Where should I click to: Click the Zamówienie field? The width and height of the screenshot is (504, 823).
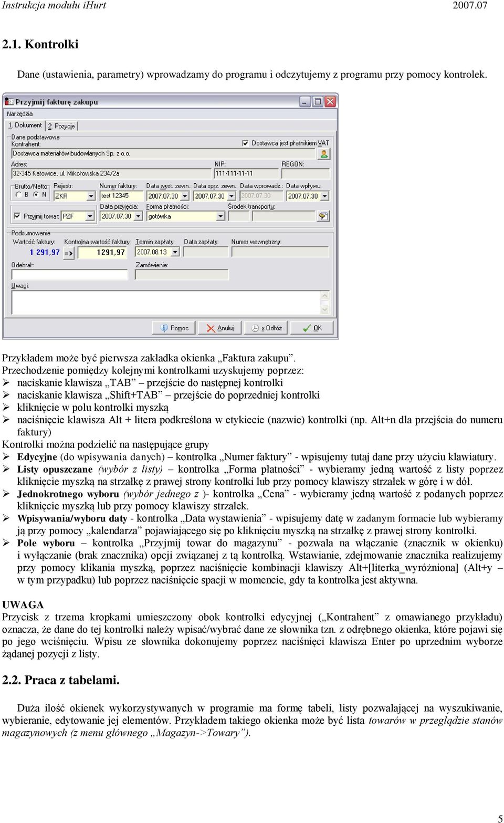click(x=182, y=275)
